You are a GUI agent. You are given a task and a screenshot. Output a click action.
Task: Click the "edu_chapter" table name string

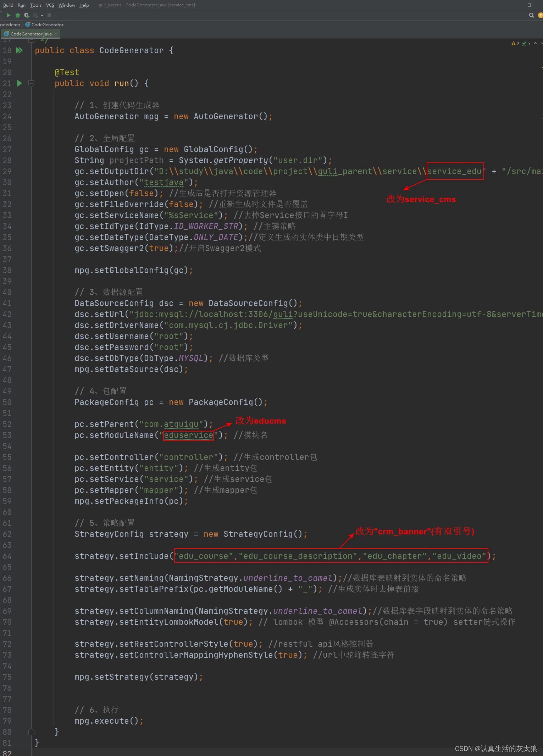(395, 556)
